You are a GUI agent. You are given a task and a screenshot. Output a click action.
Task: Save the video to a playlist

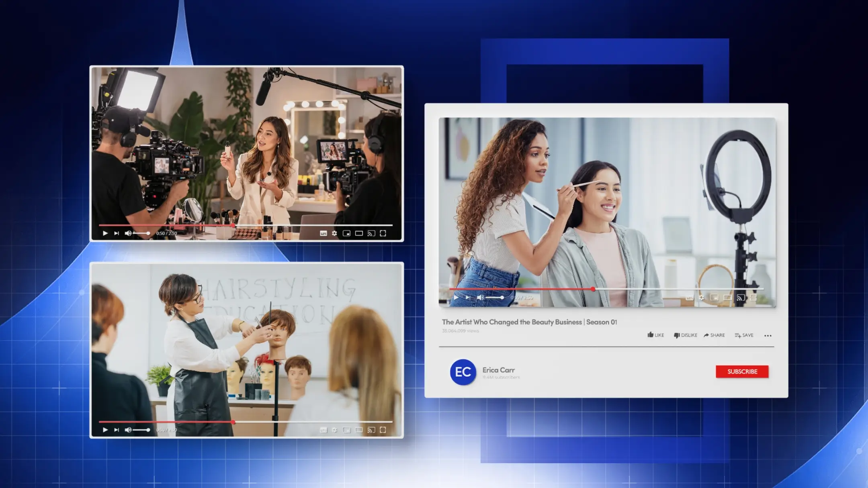(x=744, y=335)
